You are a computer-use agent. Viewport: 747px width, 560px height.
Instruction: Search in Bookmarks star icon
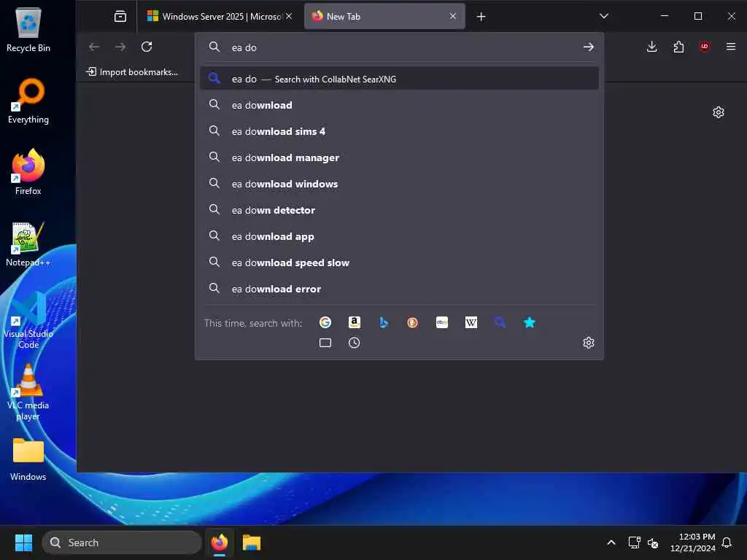coord(530,322)
